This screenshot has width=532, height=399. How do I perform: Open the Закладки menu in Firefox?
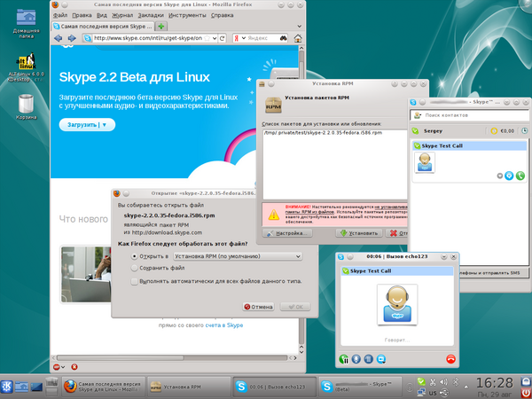[x=151, y=15]
